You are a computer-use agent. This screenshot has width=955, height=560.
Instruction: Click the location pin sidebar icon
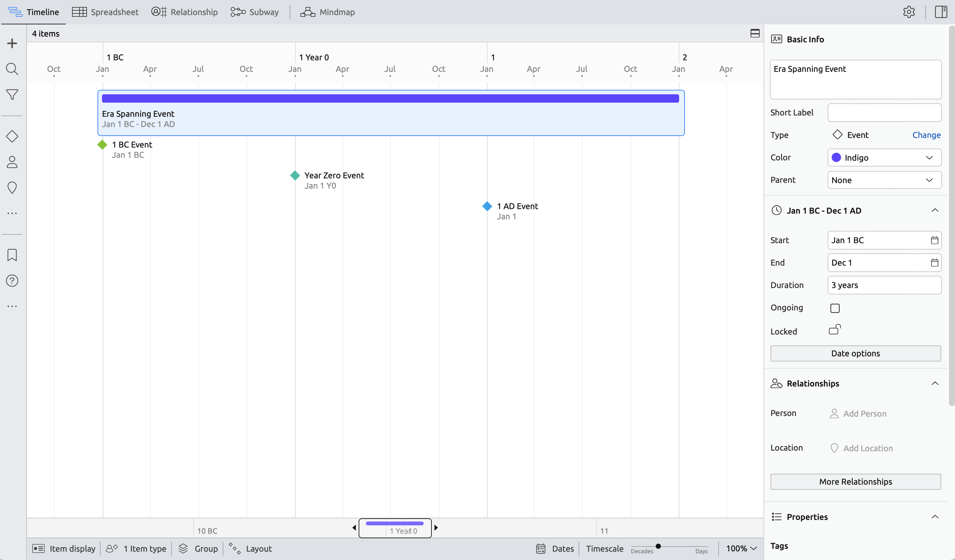(x=12, y=188)
